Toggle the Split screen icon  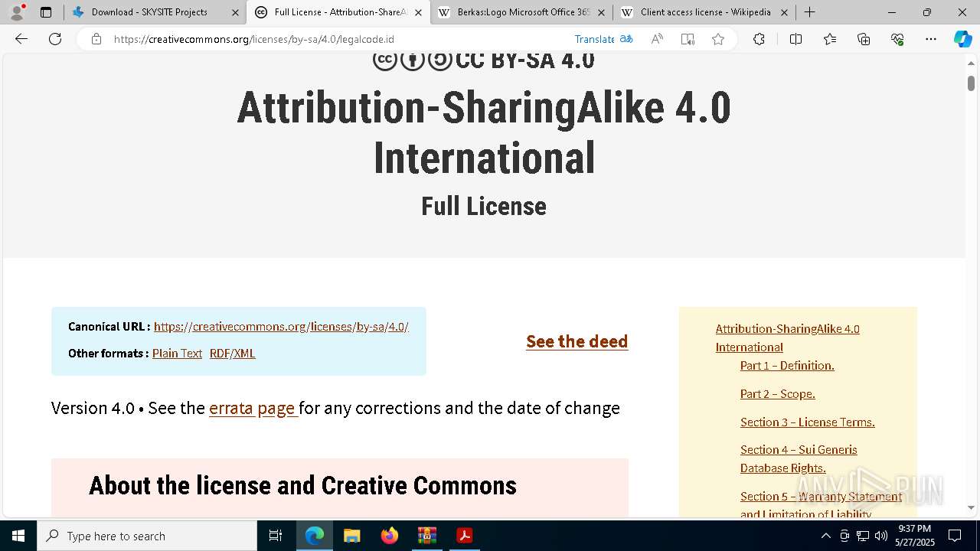(795, 39)
